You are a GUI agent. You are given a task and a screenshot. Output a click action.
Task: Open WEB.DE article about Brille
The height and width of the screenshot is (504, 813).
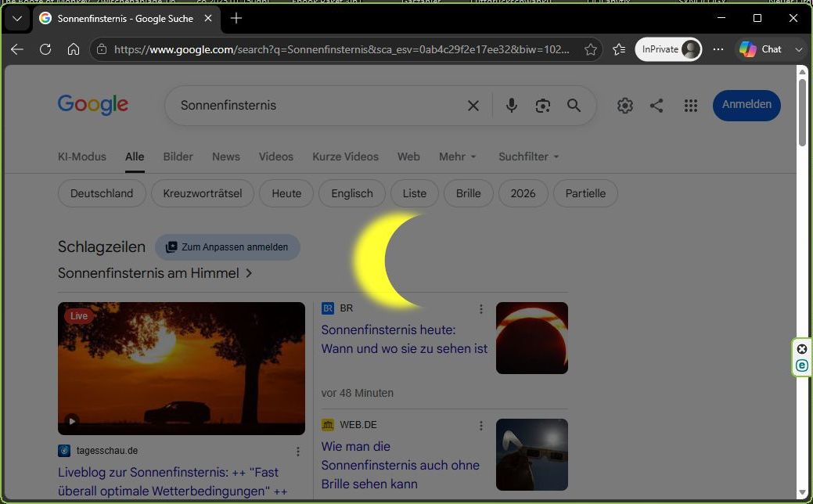click(x=401, y=465)
